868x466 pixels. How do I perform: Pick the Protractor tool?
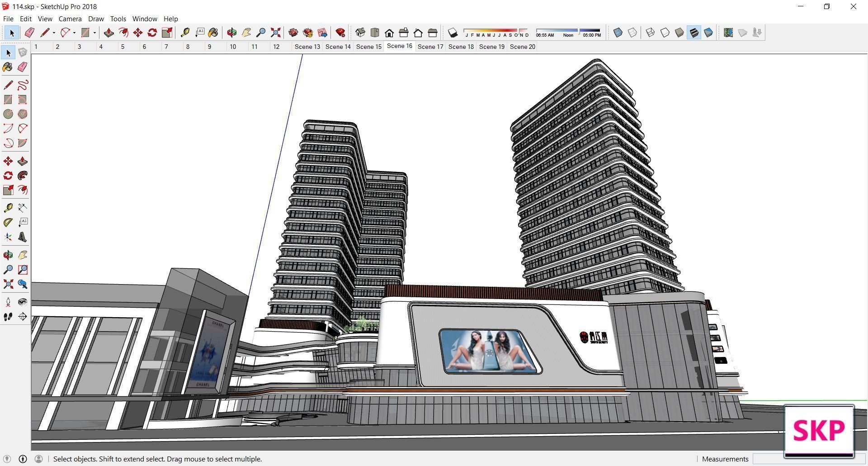pos(8,222)
